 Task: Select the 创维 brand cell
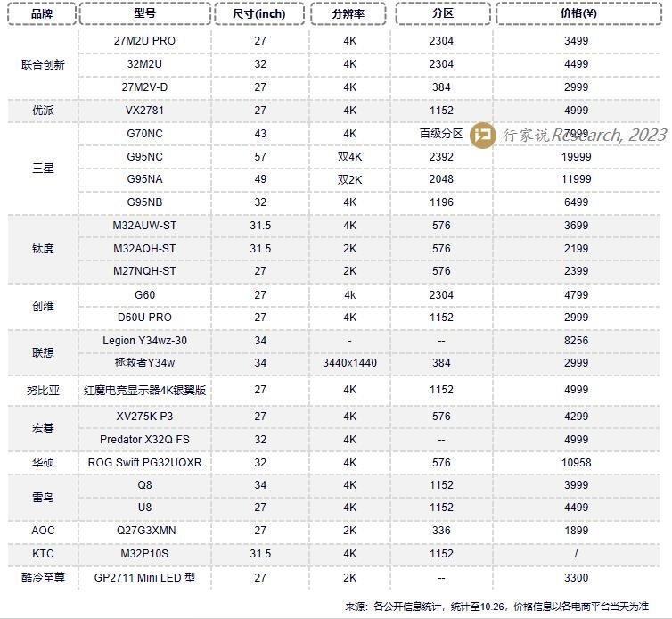tap(43, 306)
